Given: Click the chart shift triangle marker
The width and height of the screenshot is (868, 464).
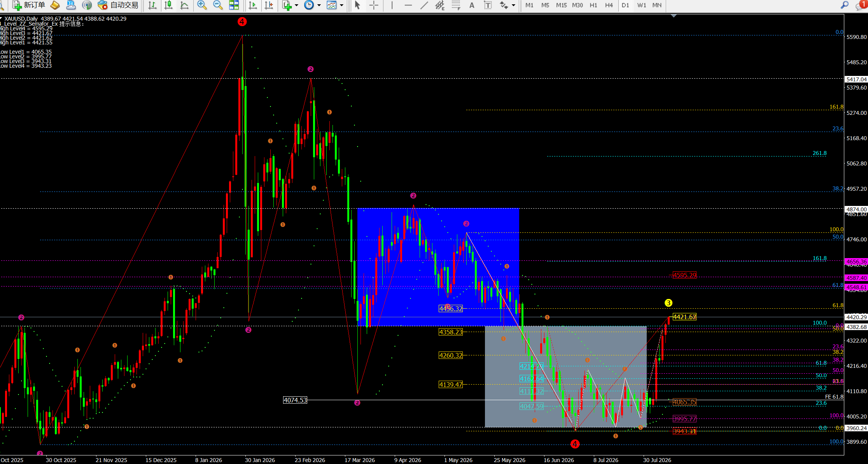Looking at the screenshot, I should pyautogui.click(x=674, y=16).
